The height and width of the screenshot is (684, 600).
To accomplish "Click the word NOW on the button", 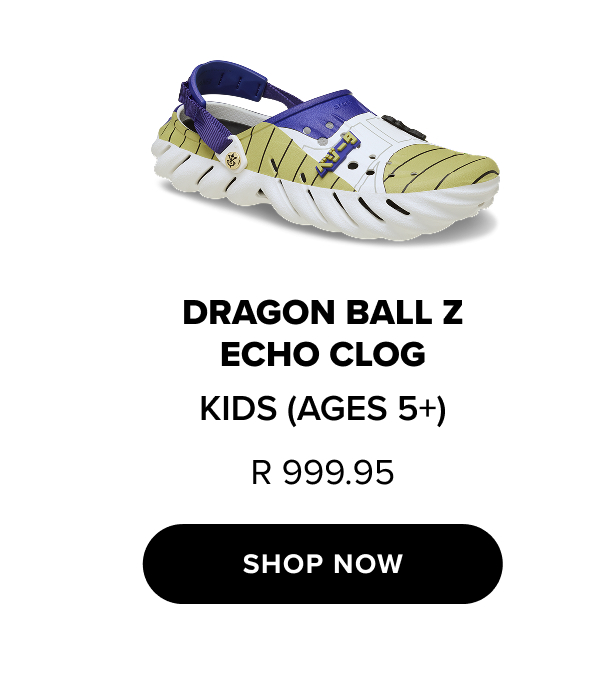I will click(368, 564).
